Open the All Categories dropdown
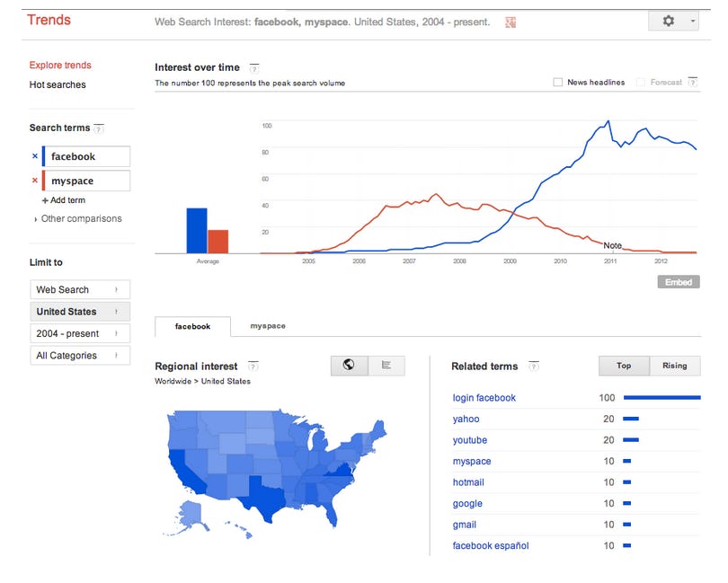The width and height of the screenshot is (728, 583). point(79,355)
